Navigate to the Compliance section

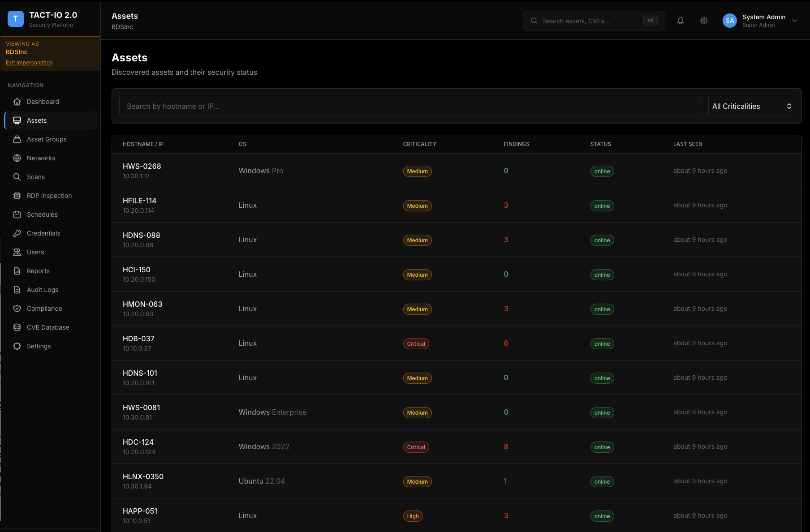pyautogui.click(x=44, y=309)
